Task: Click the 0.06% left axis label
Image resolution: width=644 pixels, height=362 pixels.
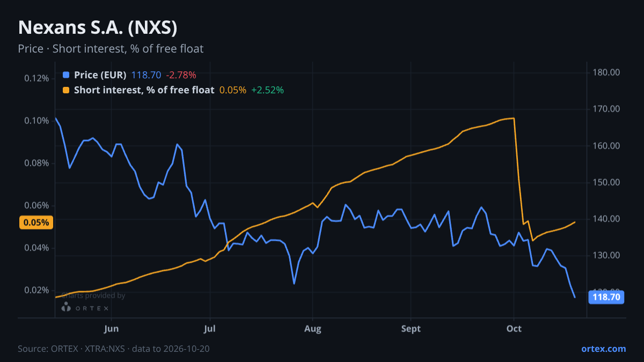Action: pyautogui.click(x=36, y=205)
